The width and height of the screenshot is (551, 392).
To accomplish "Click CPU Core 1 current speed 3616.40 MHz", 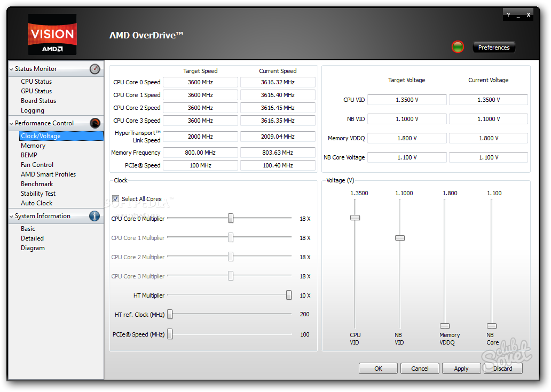I will 278,95.
